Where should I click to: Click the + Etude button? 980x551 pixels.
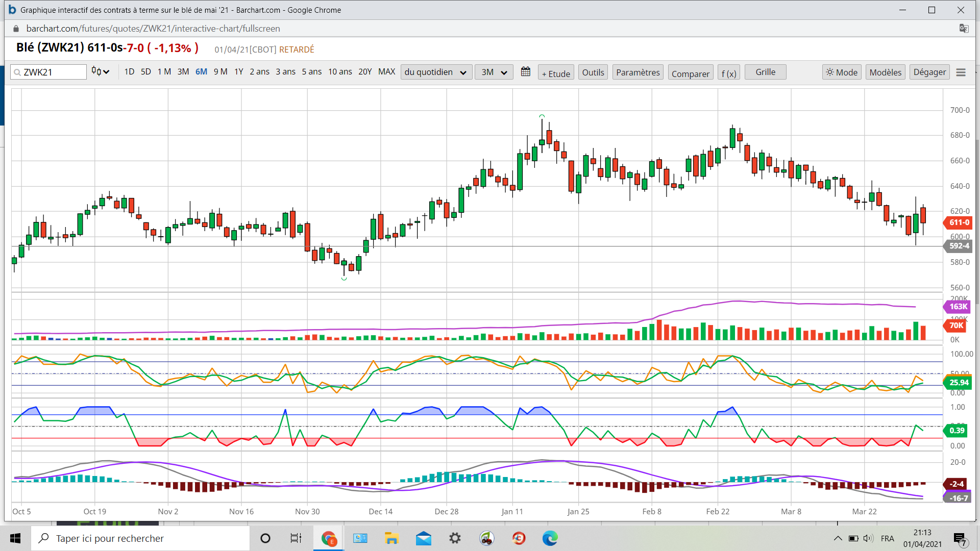tap(556, 73)
